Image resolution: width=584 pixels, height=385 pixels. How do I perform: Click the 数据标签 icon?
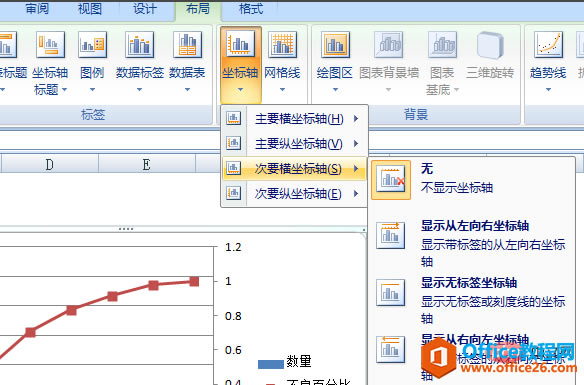[139, 44]
